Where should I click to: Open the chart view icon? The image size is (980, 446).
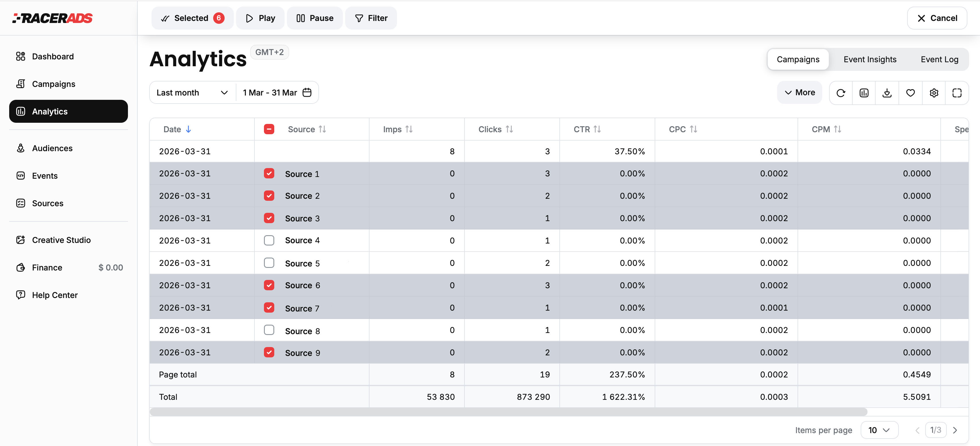click(x=864, y=93)
